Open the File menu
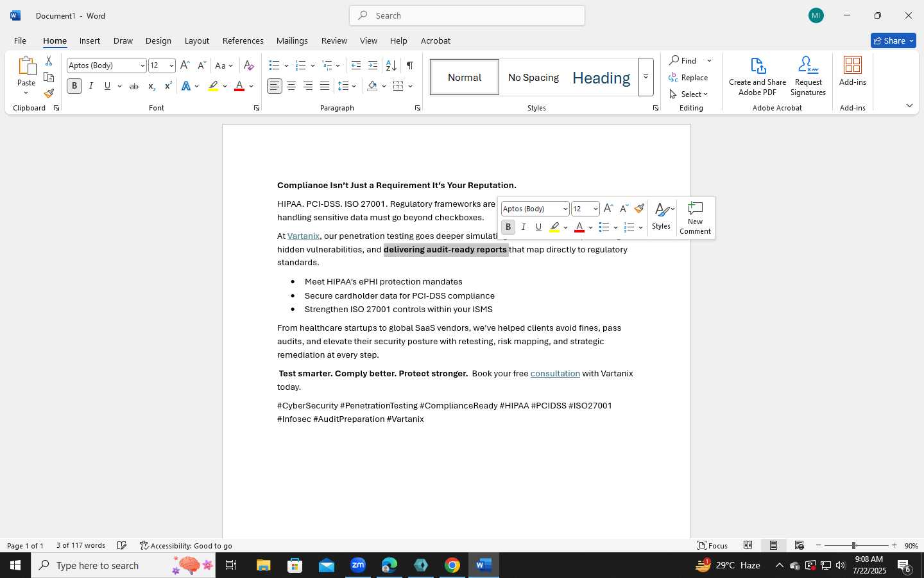 [x=20, y=40]
